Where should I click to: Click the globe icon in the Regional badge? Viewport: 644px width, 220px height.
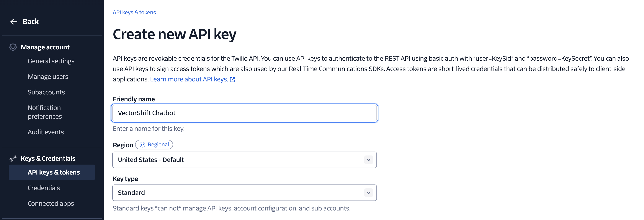tap(142, 145)
